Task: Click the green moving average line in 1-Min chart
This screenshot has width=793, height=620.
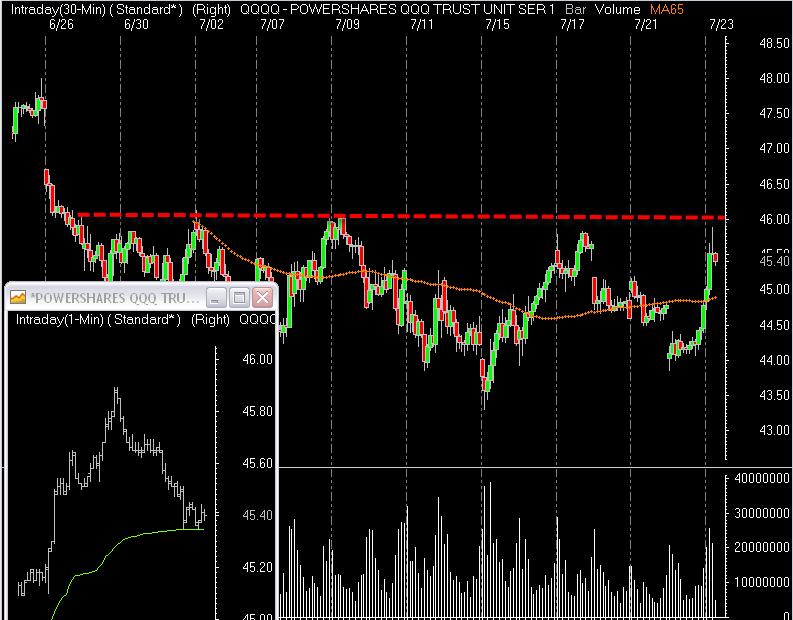Action: coord(126,538)
